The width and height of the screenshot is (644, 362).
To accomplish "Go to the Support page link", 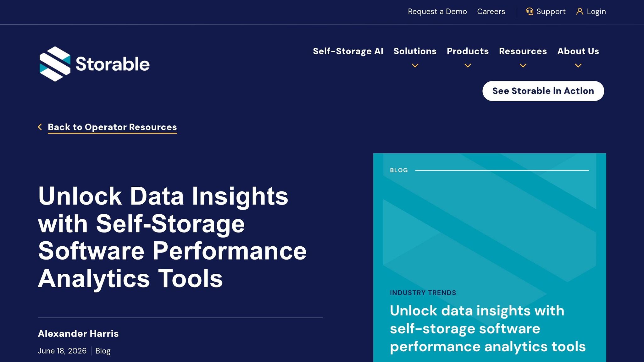I will click(551, 12).
